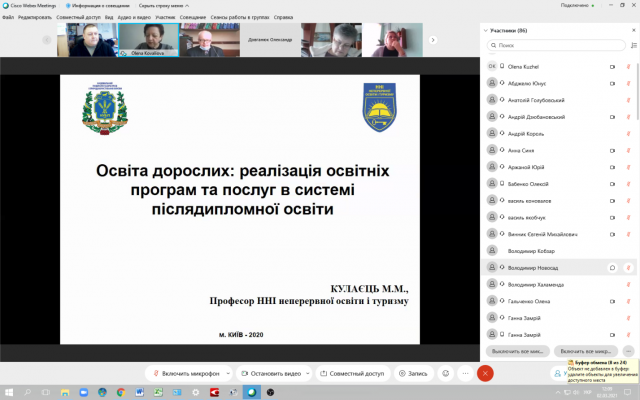Expand microphone options dropdown arrow
Screen dimensions: 640x400
229,373
